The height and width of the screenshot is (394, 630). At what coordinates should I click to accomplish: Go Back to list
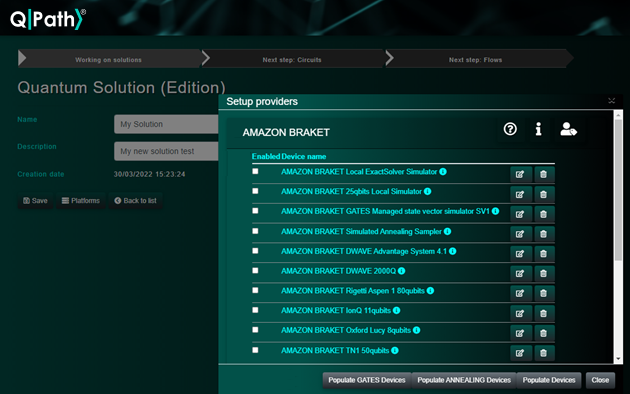(135, 200)
